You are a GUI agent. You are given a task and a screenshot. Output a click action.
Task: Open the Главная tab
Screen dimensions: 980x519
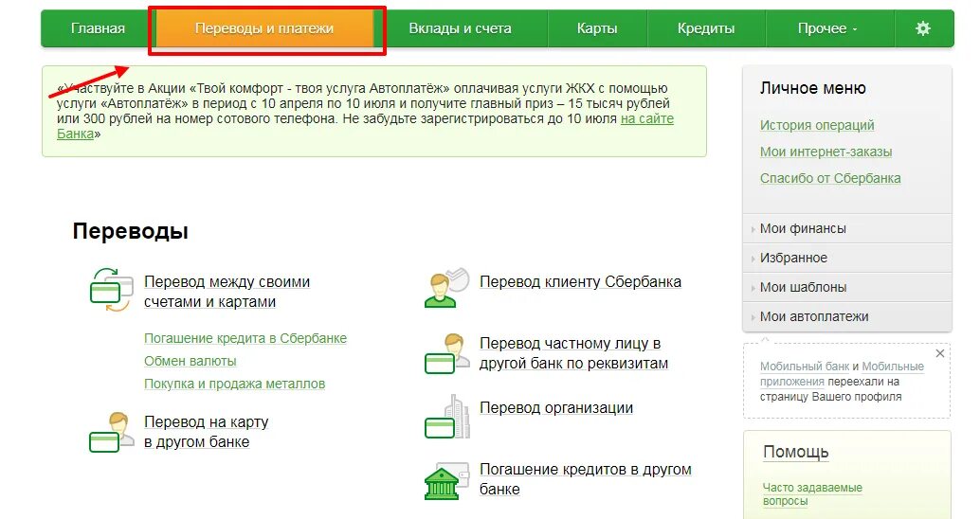click(x=98, y=28)
